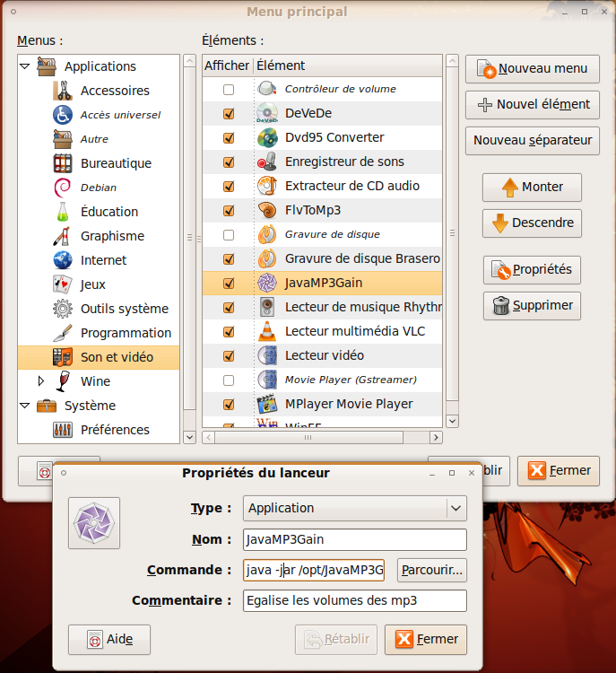616x673 pixels.
Task: Open the Type dropdown list
Action: [x=456, y=508]
